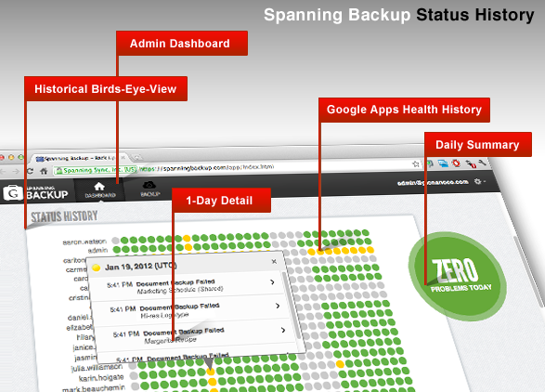Click yellow dot in aaron.watson's row

(x=187, y=238)
